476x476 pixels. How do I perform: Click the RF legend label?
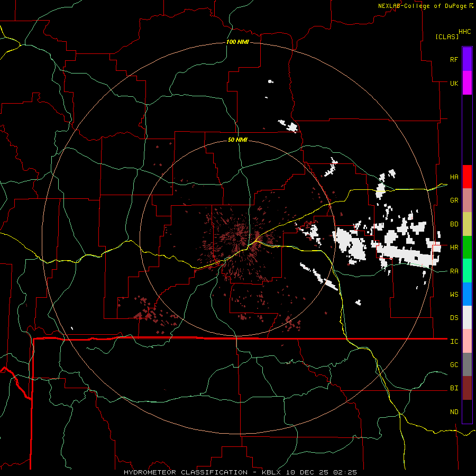click(454, 59)
